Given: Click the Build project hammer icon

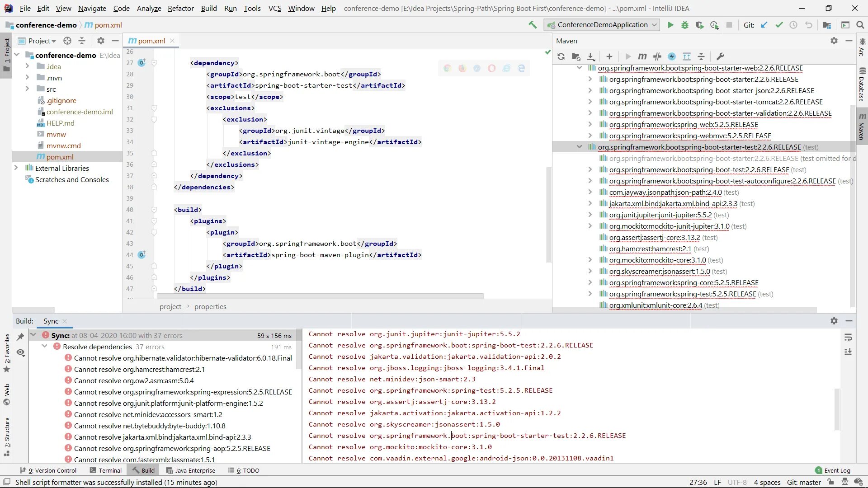Looking at the screenshot, I should point(533,25).
